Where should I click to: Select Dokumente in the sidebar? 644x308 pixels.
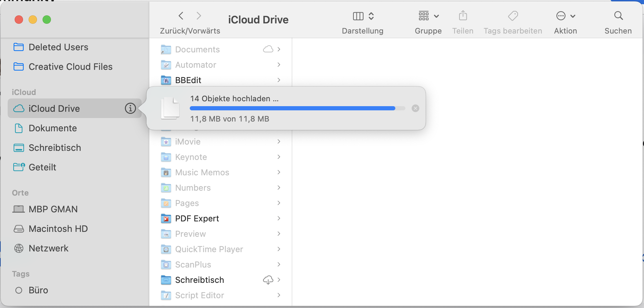point(53,128)
